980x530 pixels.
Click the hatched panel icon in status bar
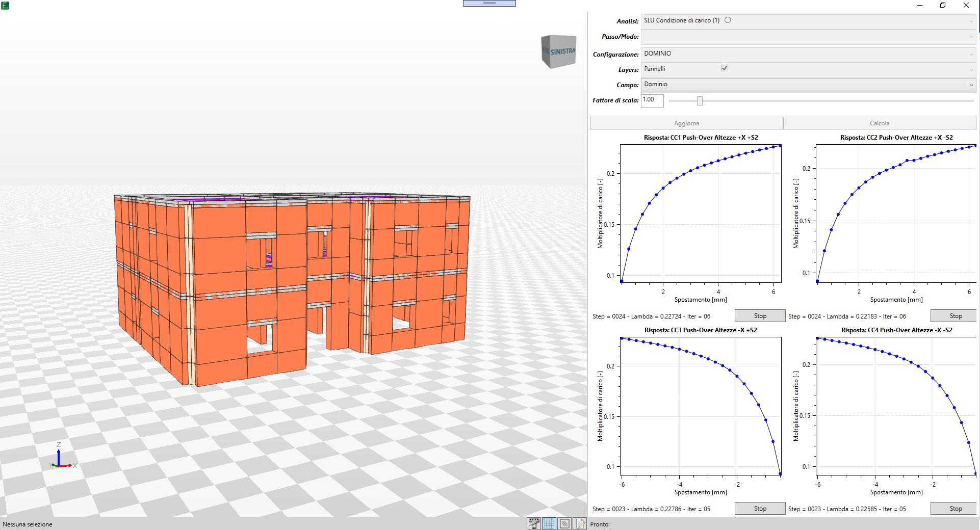click(x=564, y=524)
